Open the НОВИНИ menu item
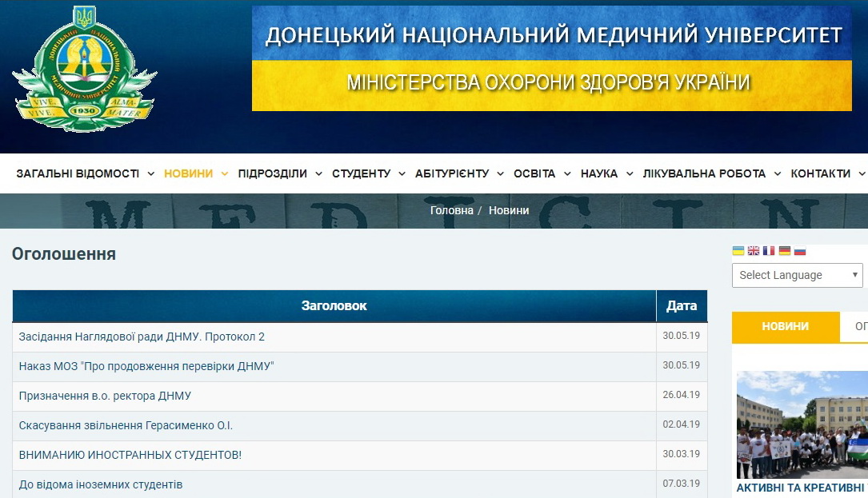Screen dimensions: 868x498 click(x=188, y=173)
